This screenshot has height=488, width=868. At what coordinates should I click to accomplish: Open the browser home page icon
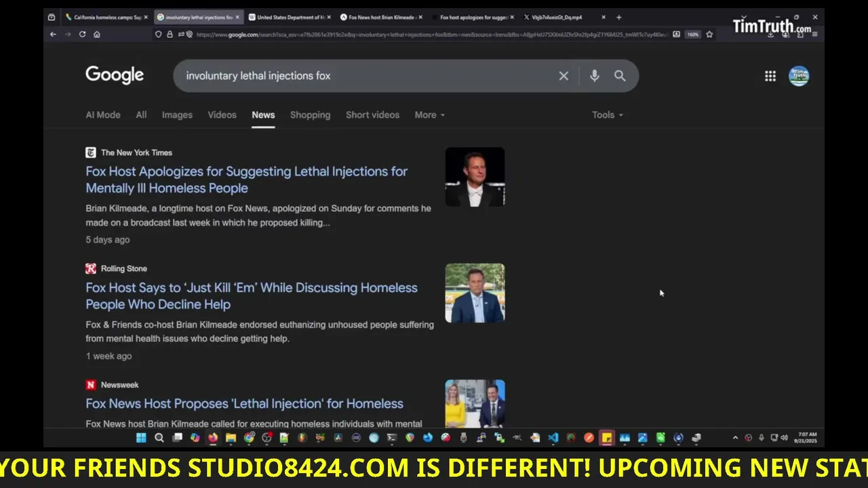click(97, 35)
